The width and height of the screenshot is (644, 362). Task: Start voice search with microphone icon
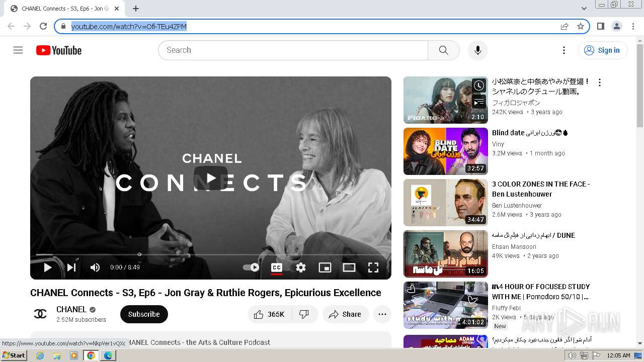[x=478, y=50]
